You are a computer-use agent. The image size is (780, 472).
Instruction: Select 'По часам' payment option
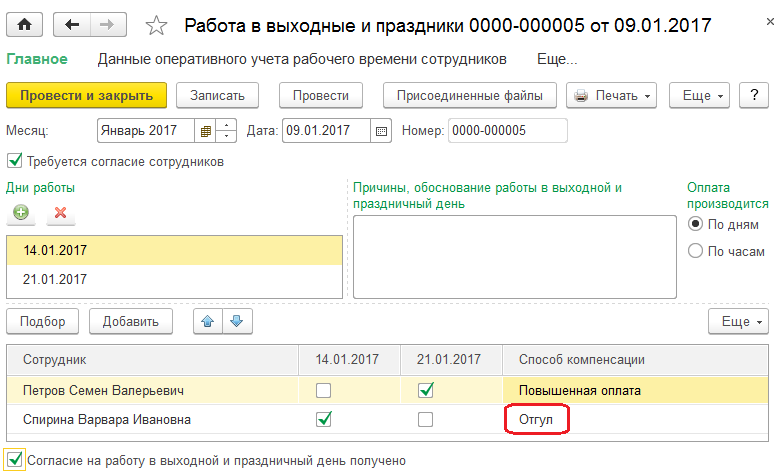pyautogui.click(x=695, y=251)
